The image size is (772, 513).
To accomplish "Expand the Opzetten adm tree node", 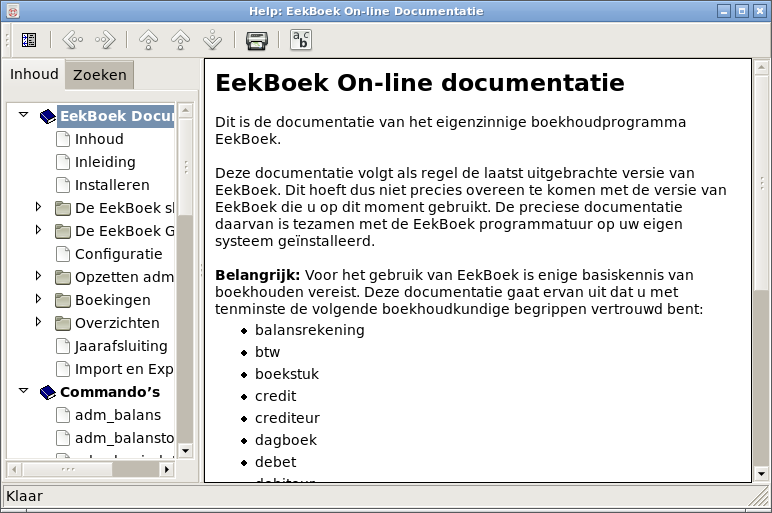I will point(39,275).
